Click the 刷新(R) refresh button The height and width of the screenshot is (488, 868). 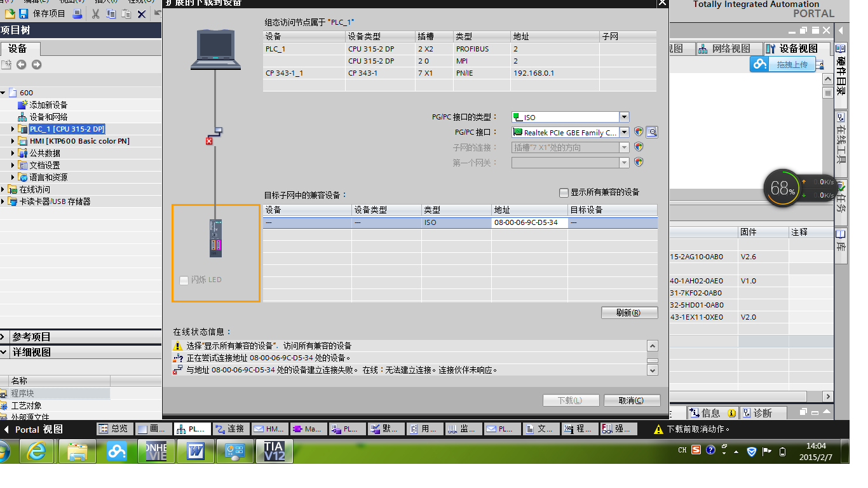pos(629,313)
